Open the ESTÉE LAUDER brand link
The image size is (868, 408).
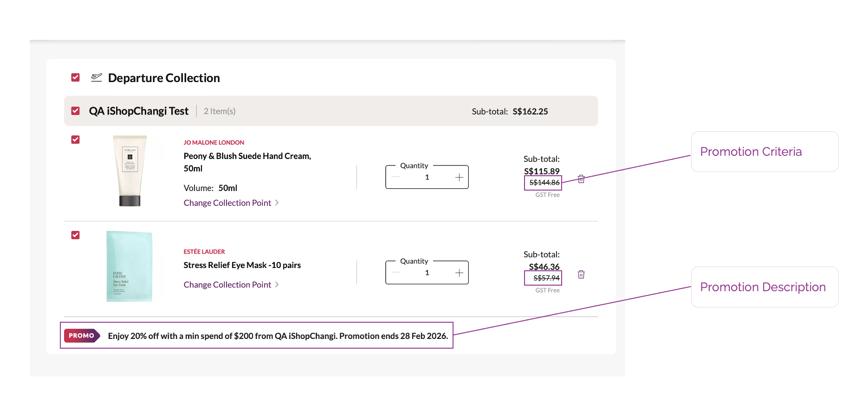[x=204, y=252]
